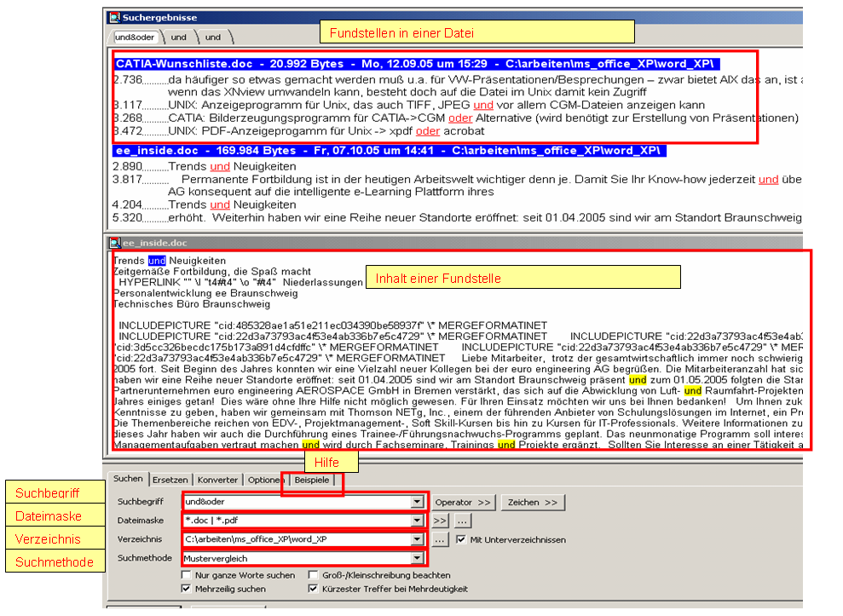843x616 pixels.
Task: Select the CATIA-Wunschliste.doc file header row
Action: tap(416, 64)
